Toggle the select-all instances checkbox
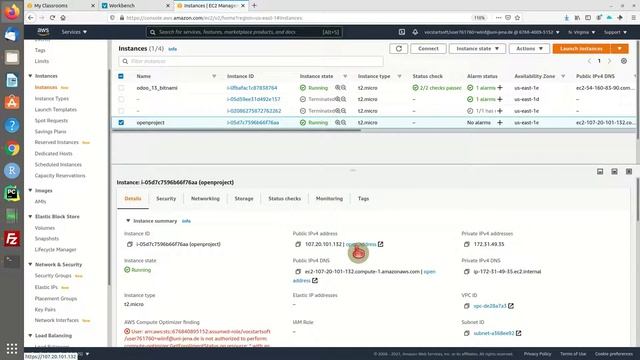Viewport: 640px width, 360px height. (x=121, y=76)
